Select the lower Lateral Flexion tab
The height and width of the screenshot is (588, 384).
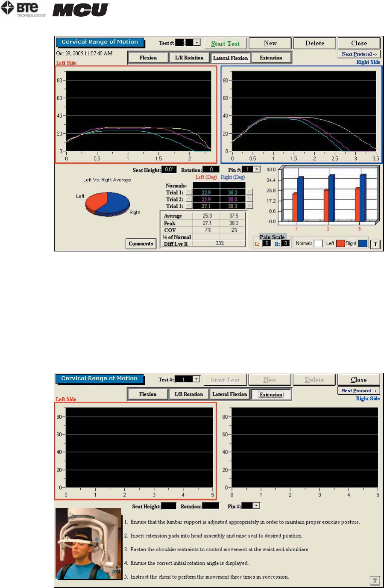point(230,394)
